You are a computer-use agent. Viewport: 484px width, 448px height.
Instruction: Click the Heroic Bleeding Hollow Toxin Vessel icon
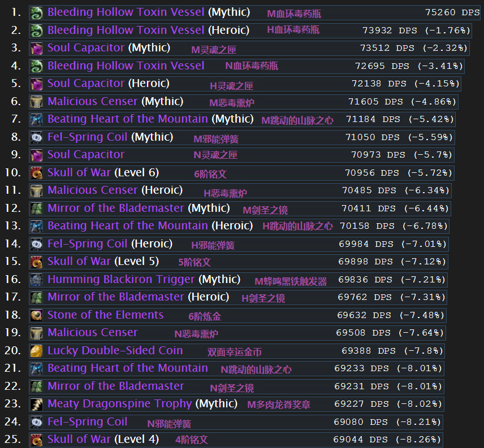(36, 31)
